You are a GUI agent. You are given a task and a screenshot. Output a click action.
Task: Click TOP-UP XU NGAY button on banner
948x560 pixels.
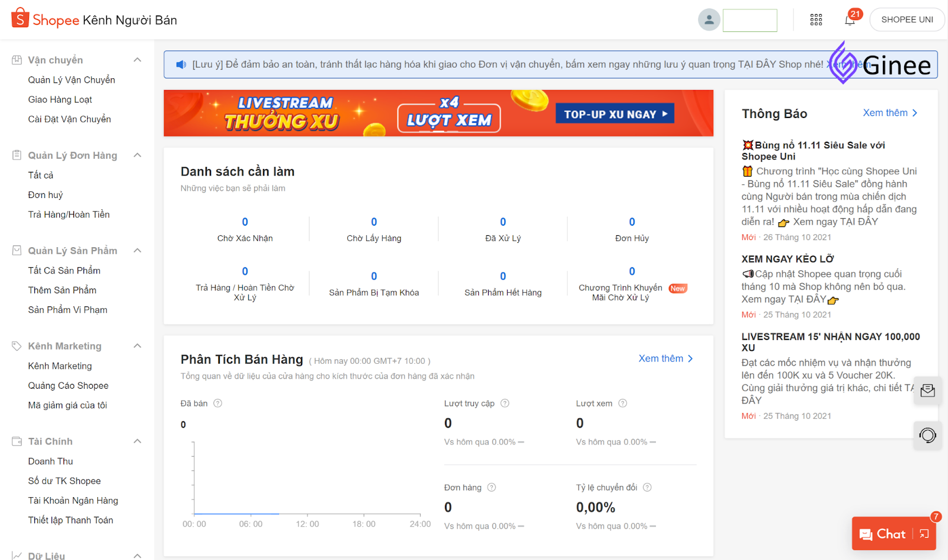click(615, 114)
